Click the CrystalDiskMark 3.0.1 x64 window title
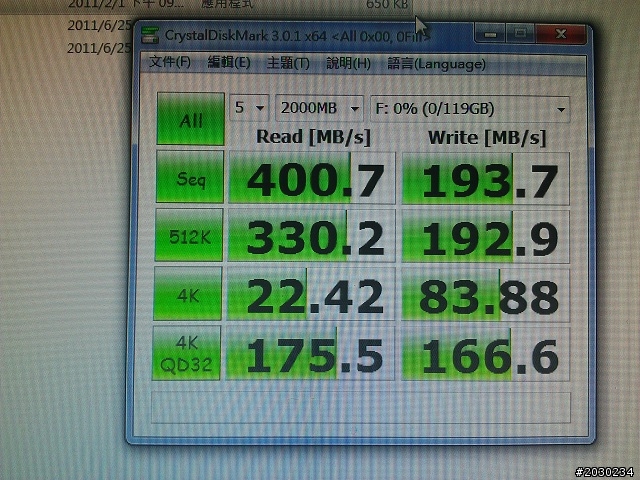640x480 pixels. pos(297,37)
